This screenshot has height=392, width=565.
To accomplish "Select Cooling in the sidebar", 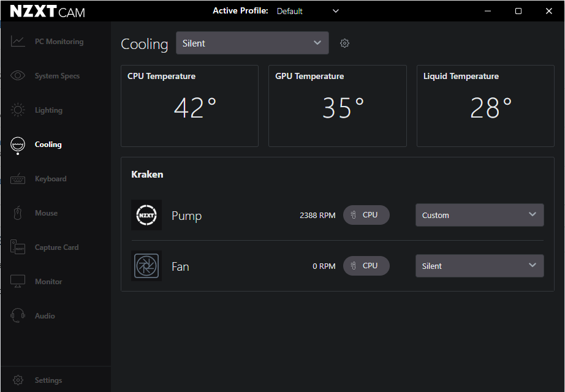I will pos(48,145).
